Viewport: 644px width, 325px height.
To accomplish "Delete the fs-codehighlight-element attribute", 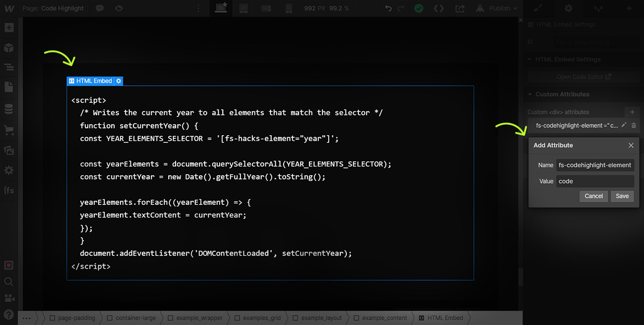I will click(634, 125).
